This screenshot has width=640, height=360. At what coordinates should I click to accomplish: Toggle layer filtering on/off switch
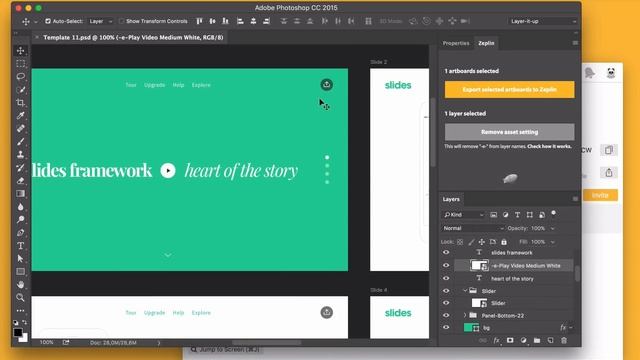553,213
